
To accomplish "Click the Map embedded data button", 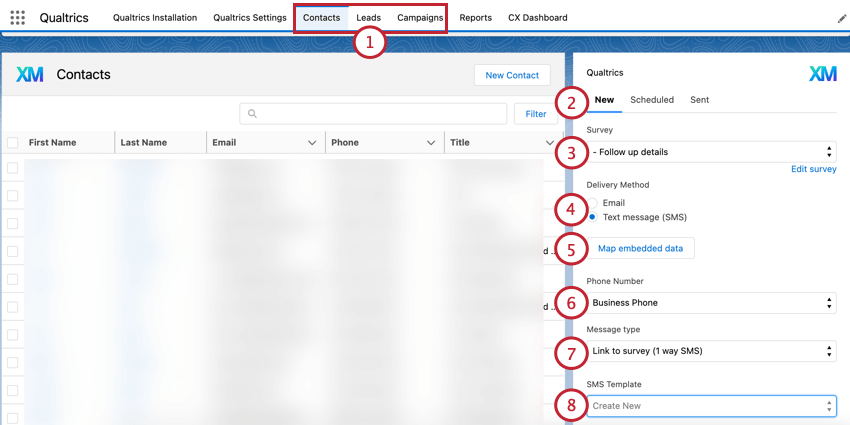I will pos(640,248).
